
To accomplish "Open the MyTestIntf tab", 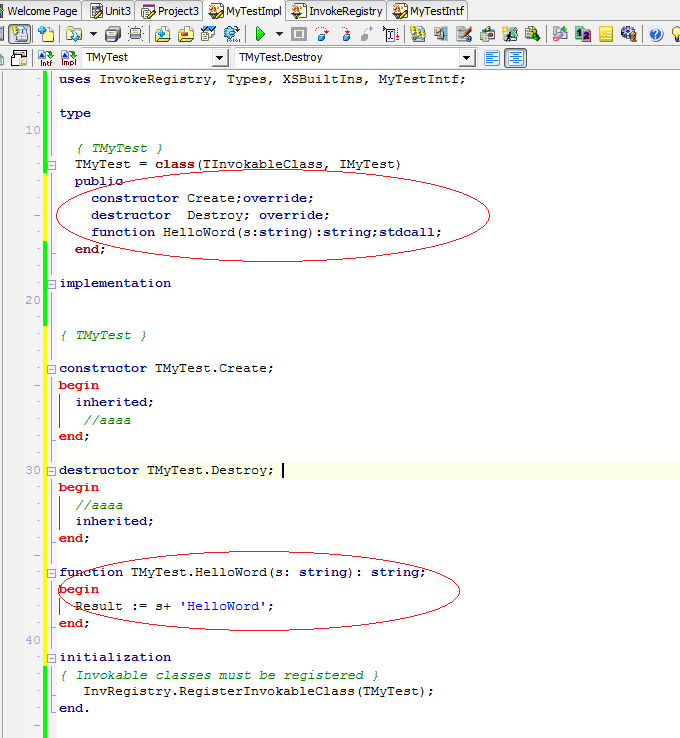I will click(429, 11).
